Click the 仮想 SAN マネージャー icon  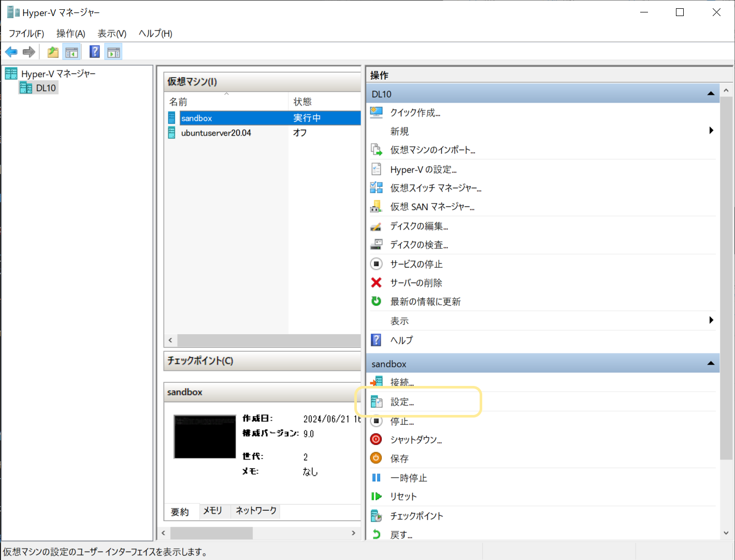pos(377,207)
